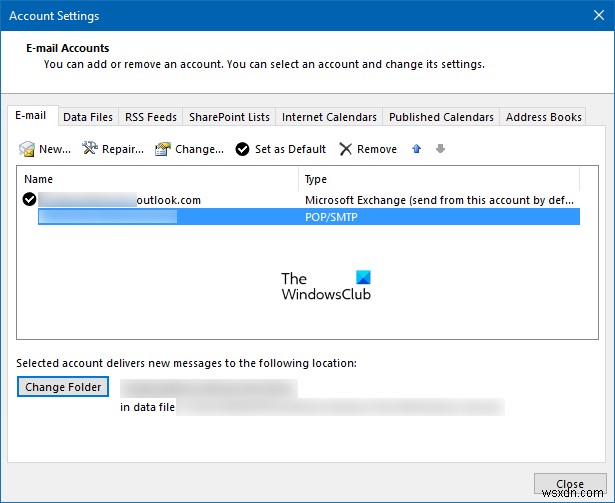Click the Repair tools icon
The image size is (615, 503).
90,148
